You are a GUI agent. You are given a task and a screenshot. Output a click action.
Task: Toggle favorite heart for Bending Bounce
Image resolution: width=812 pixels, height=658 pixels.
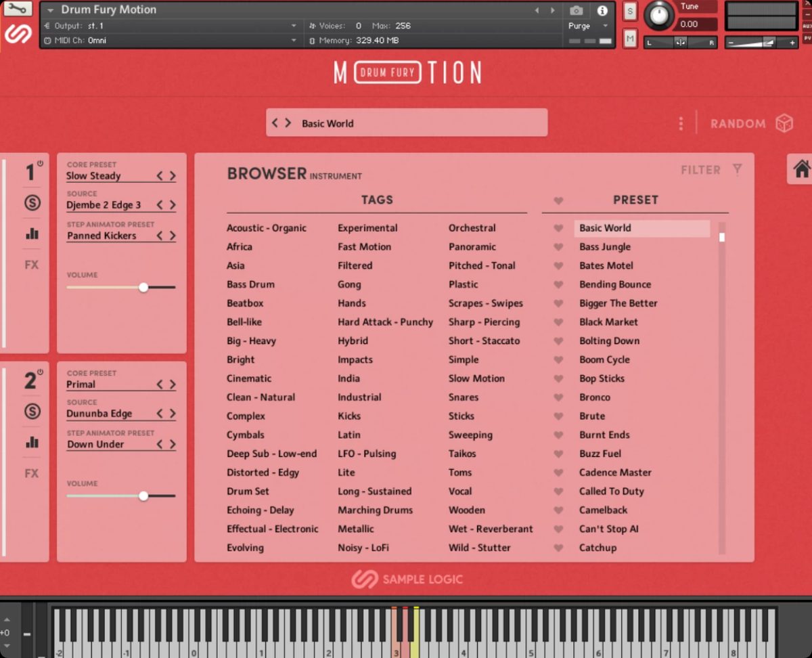pyautogui.click(x=558, y=285)
